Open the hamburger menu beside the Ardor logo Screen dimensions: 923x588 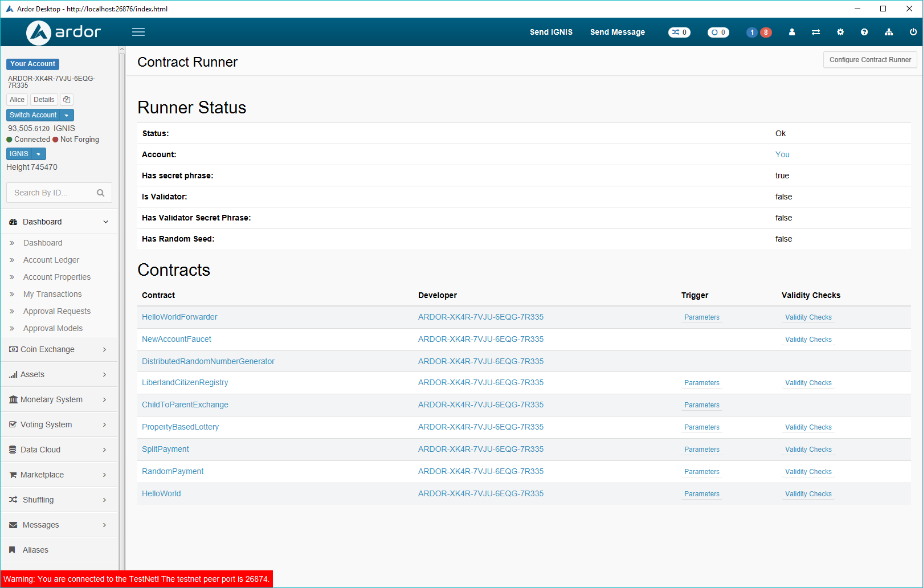138,32
